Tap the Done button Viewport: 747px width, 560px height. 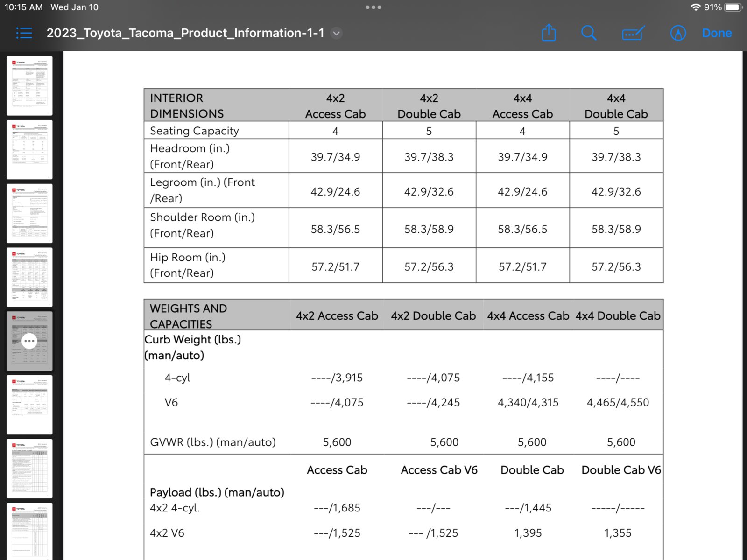click(717, 33)
